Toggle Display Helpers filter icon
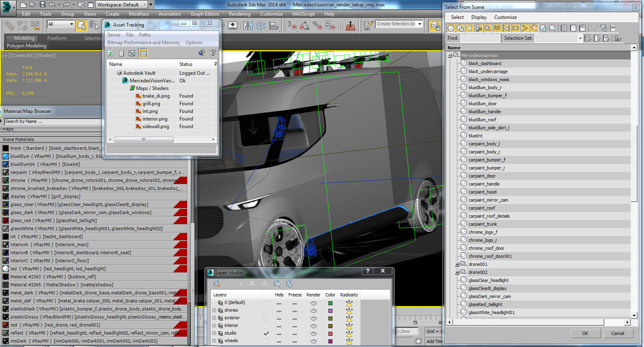 click(488, 28)
